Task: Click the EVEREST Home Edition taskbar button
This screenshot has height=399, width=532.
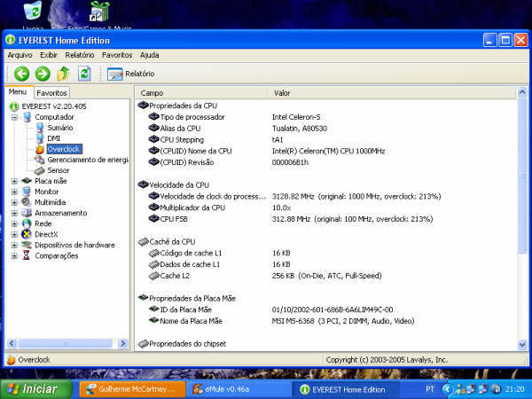Action: tap(345, 389)
